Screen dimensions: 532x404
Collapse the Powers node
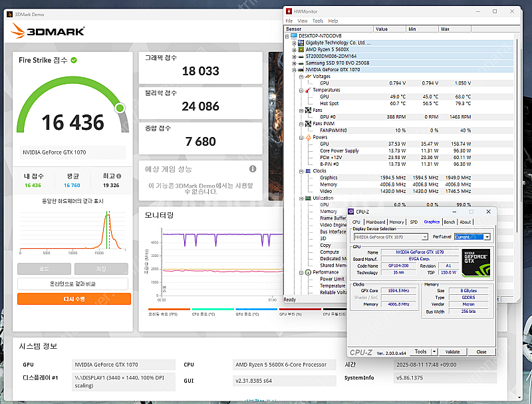(301, 138)
